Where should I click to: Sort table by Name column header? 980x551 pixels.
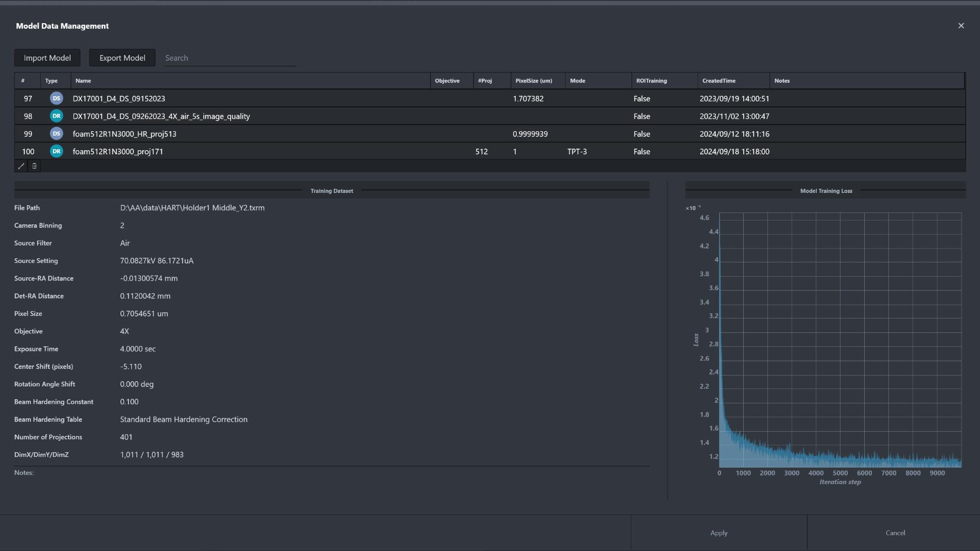(250, 81)
